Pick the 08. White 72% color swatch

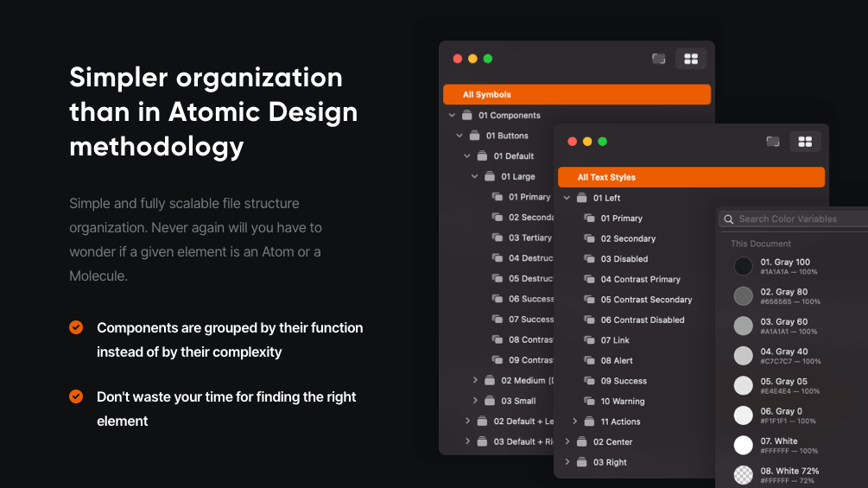tap(744, 475)
